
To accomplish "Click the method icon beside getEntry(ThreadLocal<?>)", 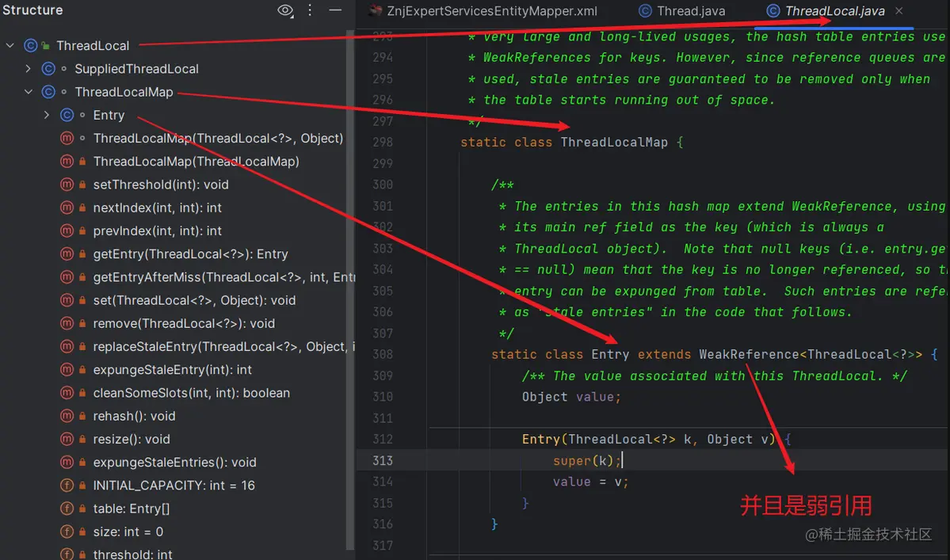I will click(67, 253).
